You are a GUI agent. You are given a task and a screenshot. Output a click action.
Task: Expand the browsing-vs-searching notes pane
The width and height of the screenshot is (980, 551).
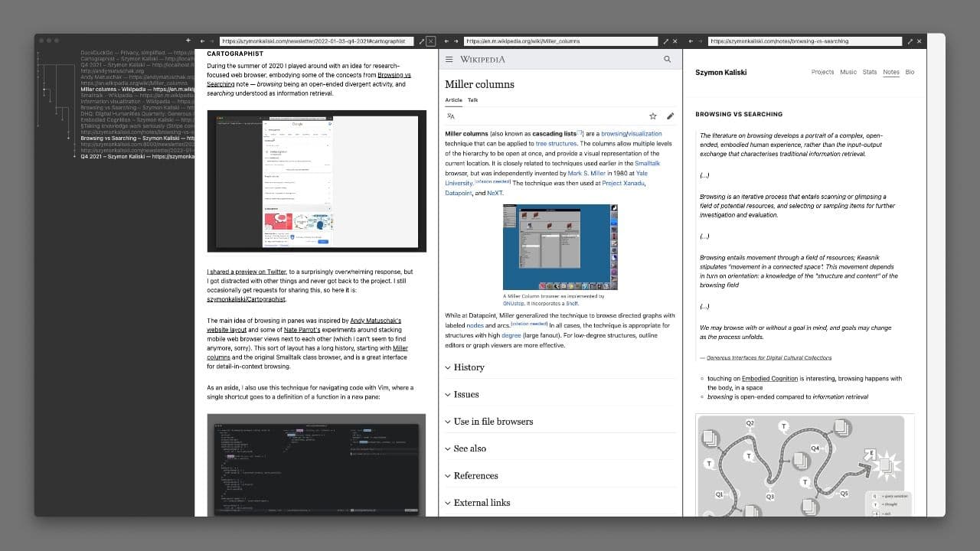tap(910, 41)
